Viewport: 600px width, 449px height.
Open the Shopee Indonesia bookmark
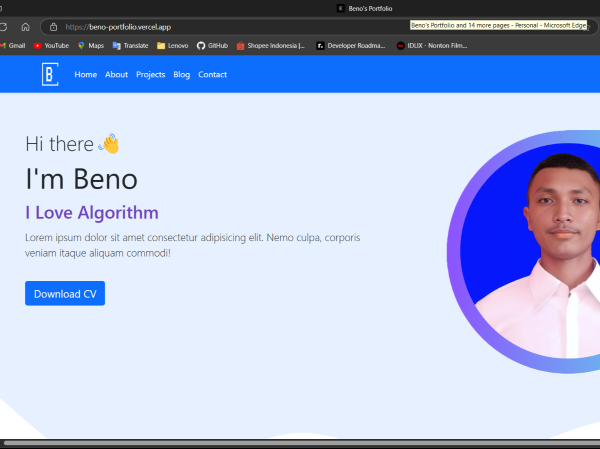click(271, 45)
